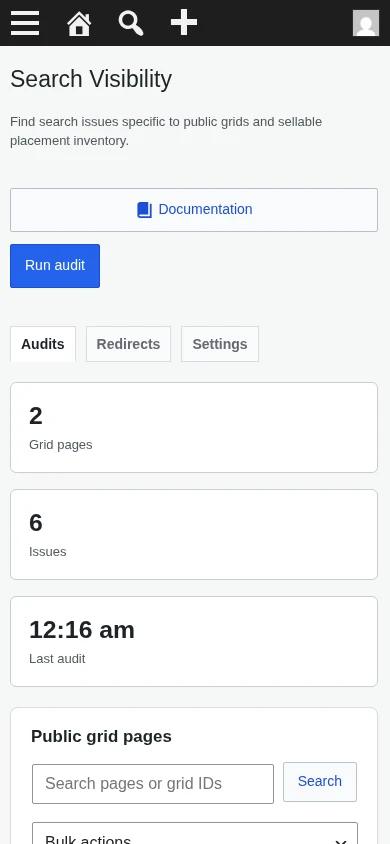Select the Grid pages count card
Viewport: 390px width, 844px height.
point(194,427)
